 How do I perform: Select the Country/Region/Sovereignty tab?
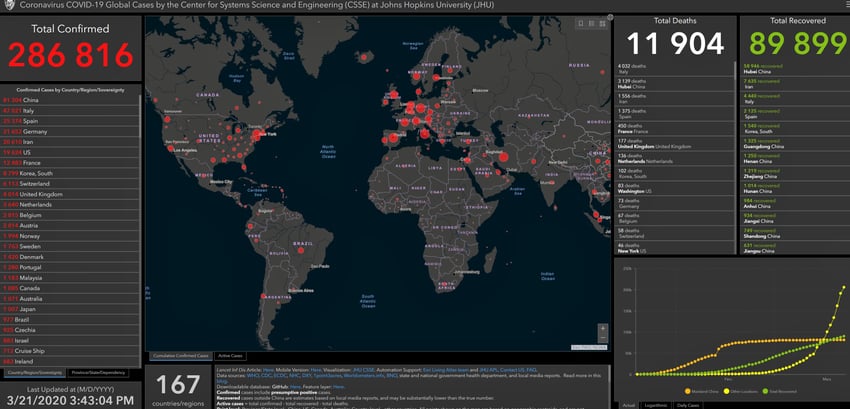point(35,372)
